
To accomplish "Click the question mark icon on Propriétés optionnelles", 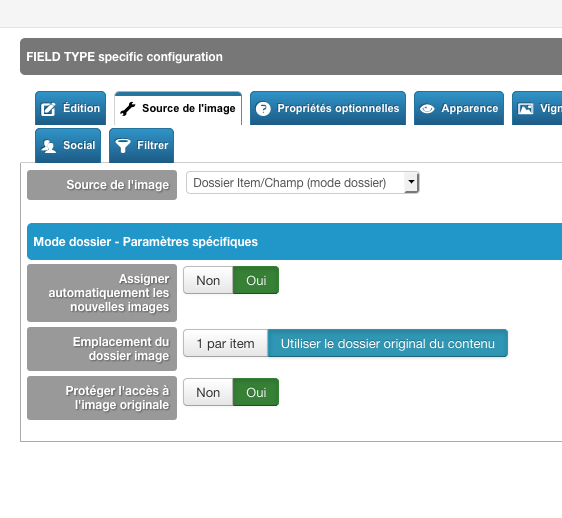I will (263, 109).
